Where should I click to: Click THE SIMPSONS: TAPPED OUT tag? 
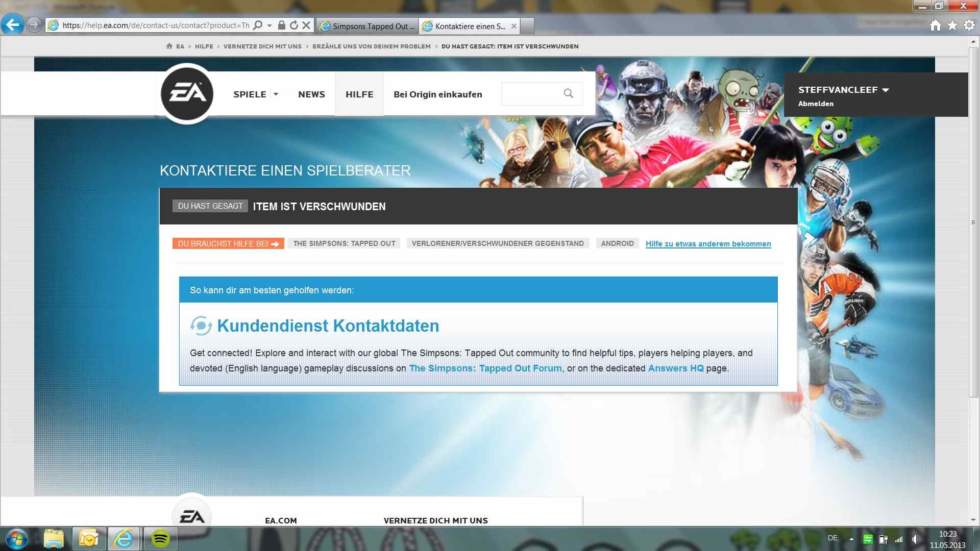[x=344, y=244]
